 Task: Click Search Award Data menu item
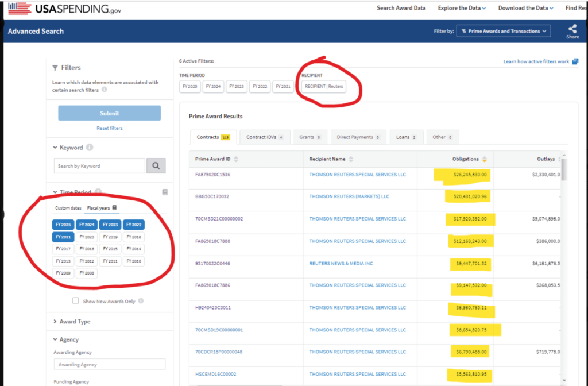click(401, 8)
